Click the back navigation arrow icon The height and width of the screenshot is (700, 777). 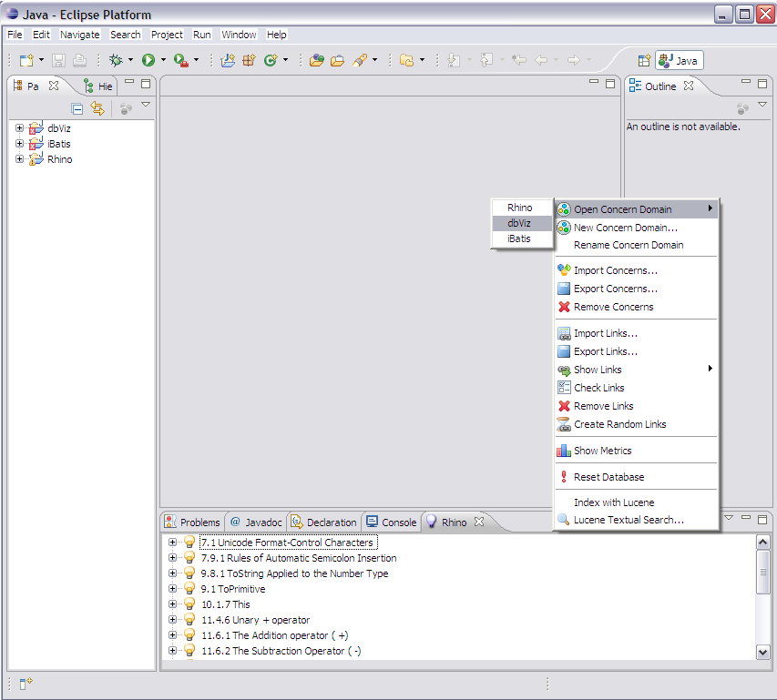pos(541,60)
